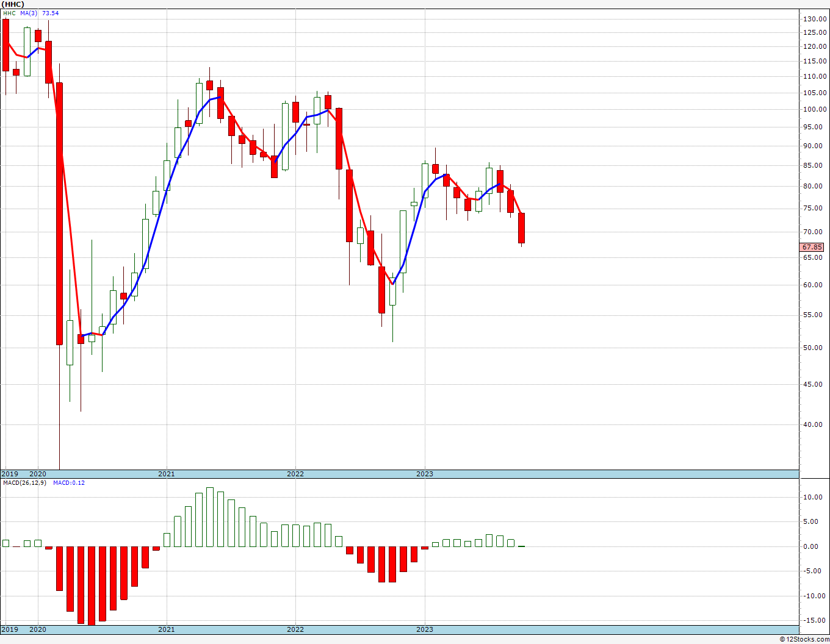Select 2020 on the MACD panel time axis
Viewport: 830px width, 644px height.
[x=38, y=629]
